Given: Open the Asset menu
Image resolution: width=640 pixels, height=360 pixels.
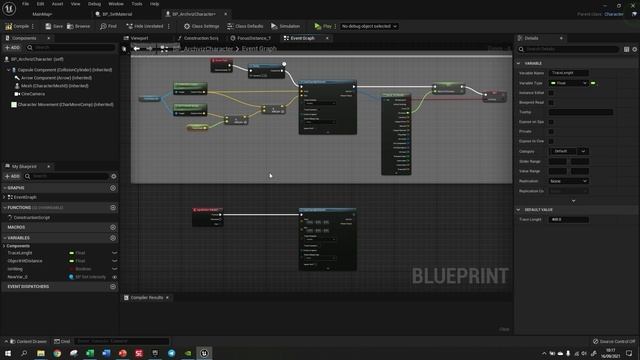Looking at the screenshot, I should pyautogui.click(x=57, y=4).
